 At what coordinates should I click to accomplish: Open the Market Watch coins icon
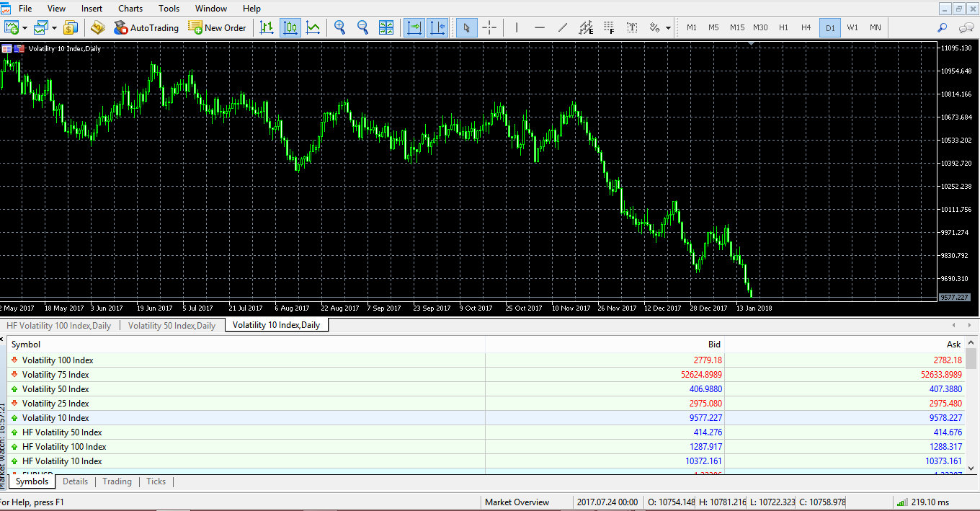point(71,28)
